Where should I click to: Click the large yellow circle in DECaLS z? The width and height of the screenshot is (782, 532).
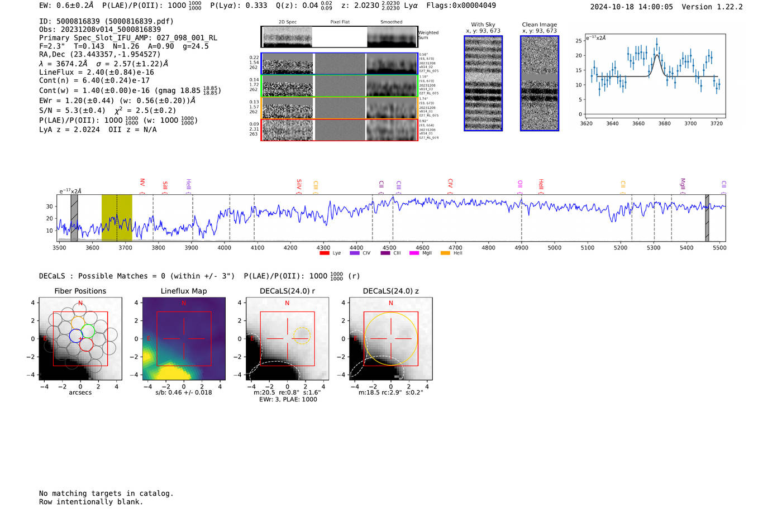click(x=390, y=339)
